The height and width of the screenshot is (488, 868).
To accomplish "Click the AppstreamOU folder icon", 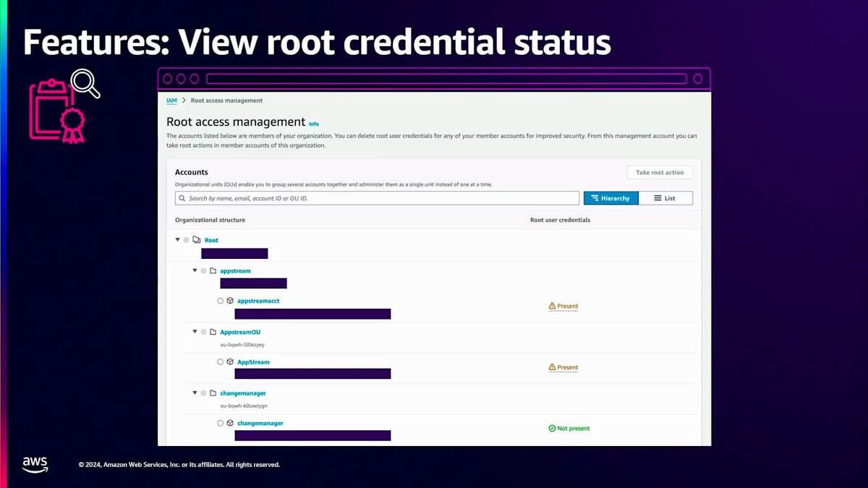I will tap(213, 332).
